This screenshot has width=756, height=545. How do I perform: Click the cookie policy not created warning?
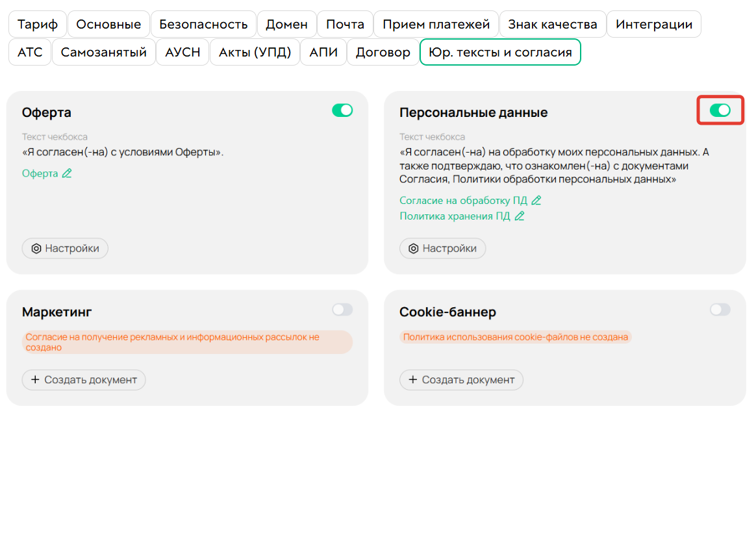point(516,336)
